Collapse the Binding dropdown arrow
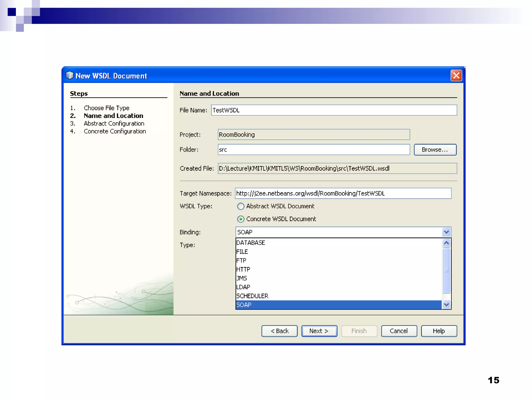The width and height of the screenshot is (532, 399). pyautogui.click(x=446, y=232)
